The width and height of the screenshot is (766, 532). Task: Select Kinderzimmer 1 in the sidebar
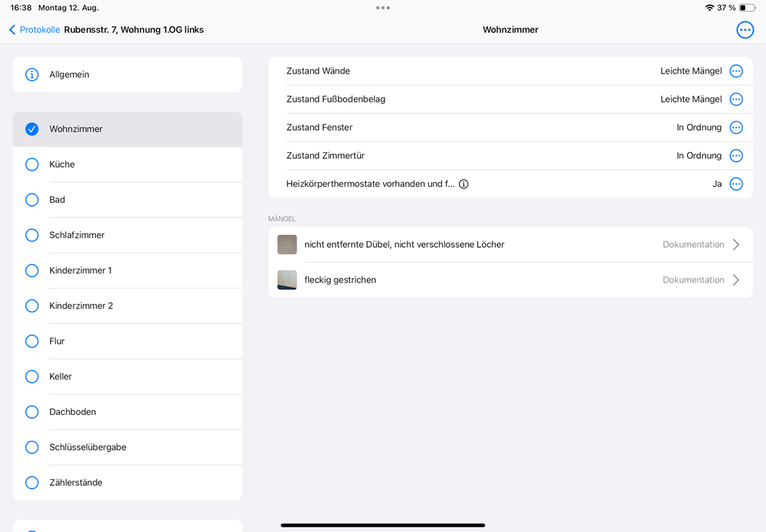80,271
